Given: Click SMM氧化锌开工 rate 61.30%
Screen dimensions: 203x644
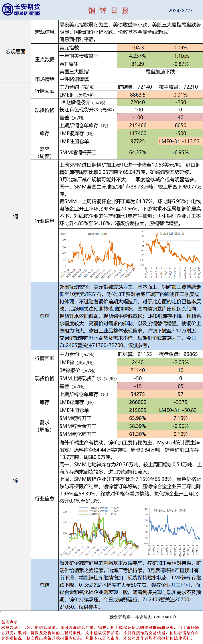Looking at the screenshot, I should pos(137,434).
